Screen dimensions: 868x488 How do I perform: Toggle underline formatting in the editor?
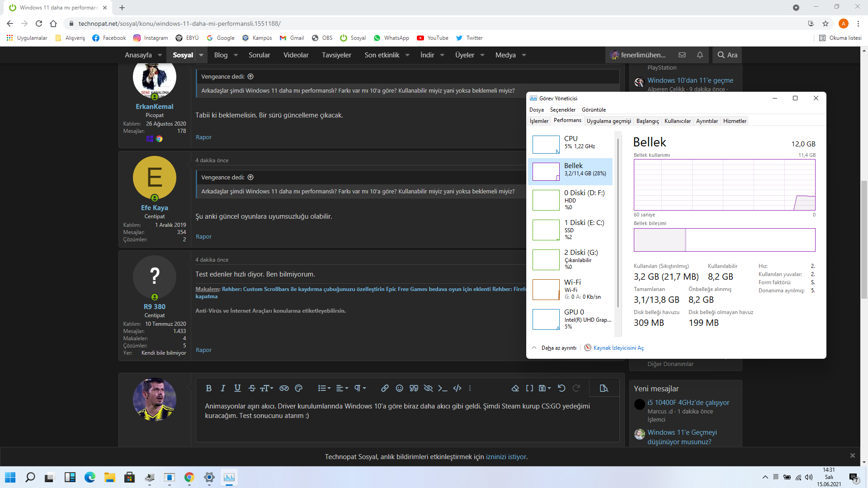coord(237,388)
